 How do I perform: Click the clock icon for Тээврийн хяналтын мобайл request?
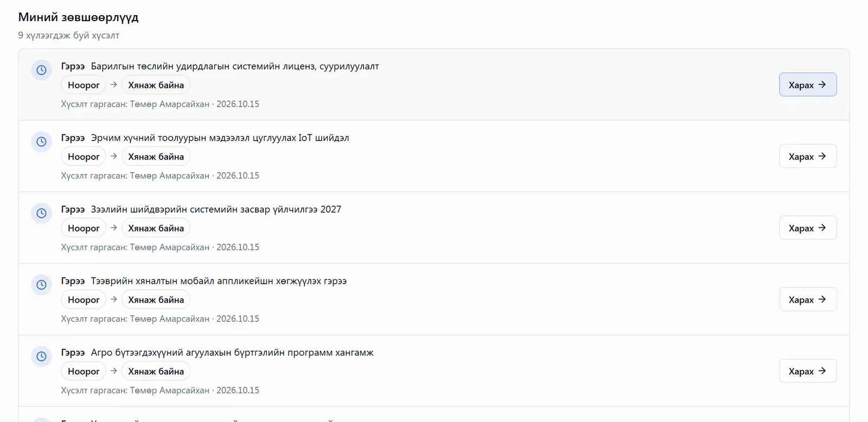41,285
